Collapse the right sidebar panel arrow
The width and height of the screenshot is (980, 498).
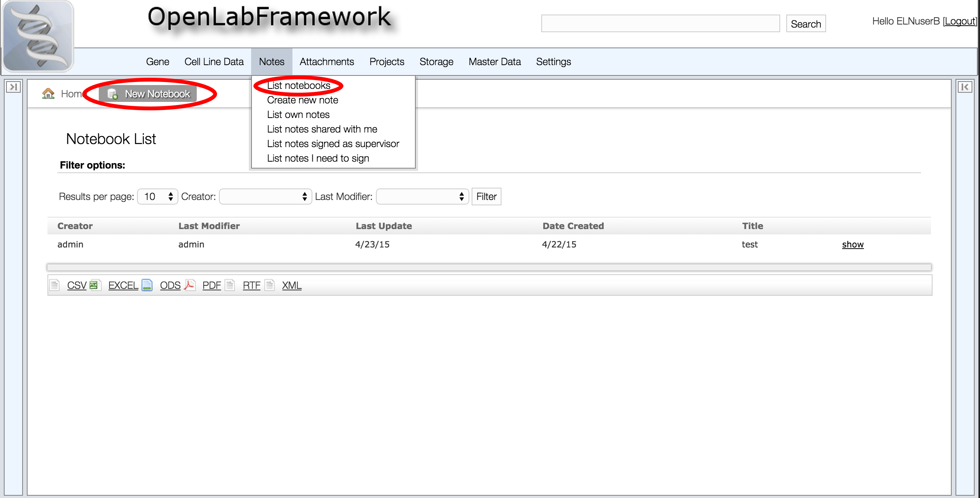[x=965, y=87]
